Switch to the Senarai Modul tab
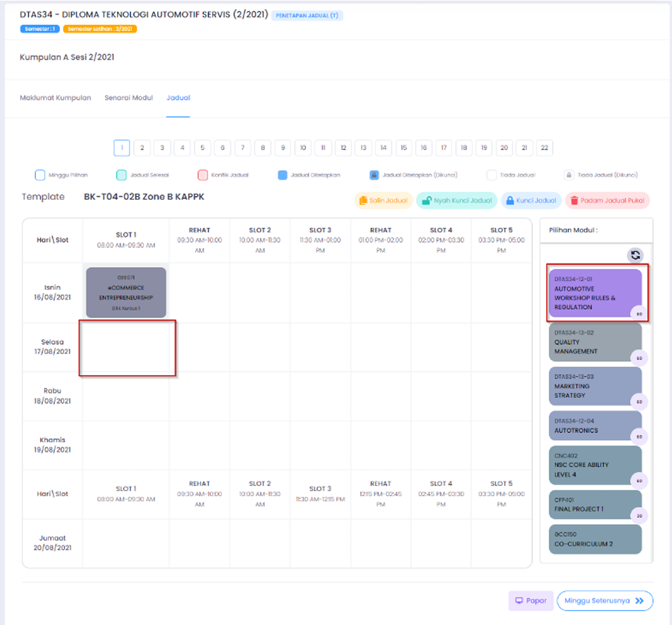This screenshot has height=625, width=672. click(x=129, y=98)
